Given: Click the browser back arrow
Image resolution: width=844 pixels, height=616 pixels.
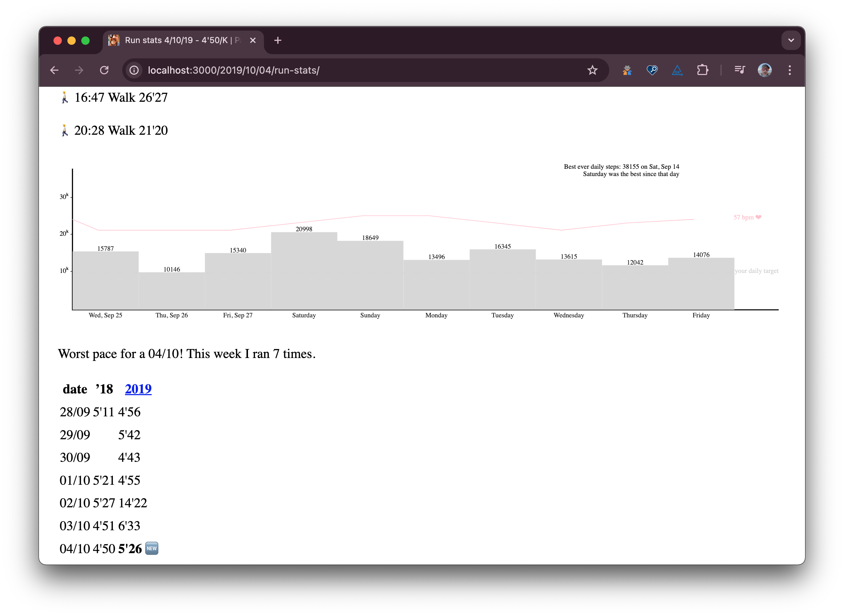Looking at the screenshot, I should tap(55, 70).
